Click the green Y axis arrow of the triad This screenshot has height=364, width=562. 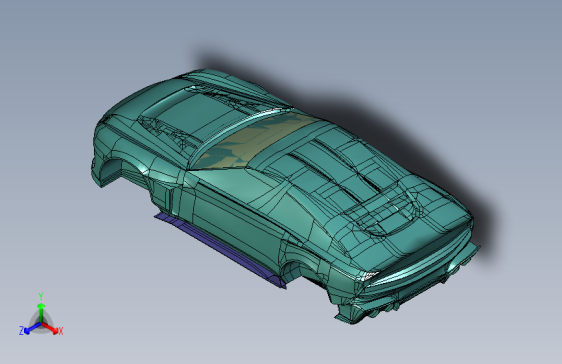[41, 312]
